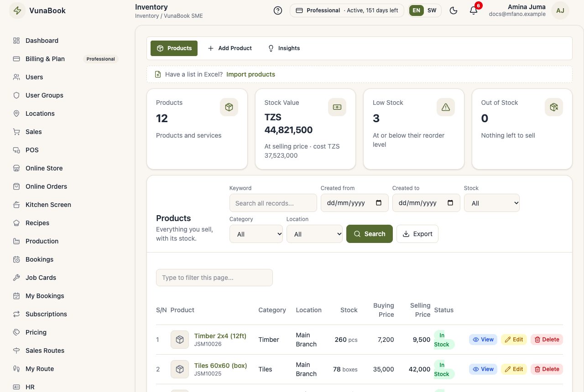Viewport: 584px width, 392px height.
Task: Click the Search button
Action: 370,234
